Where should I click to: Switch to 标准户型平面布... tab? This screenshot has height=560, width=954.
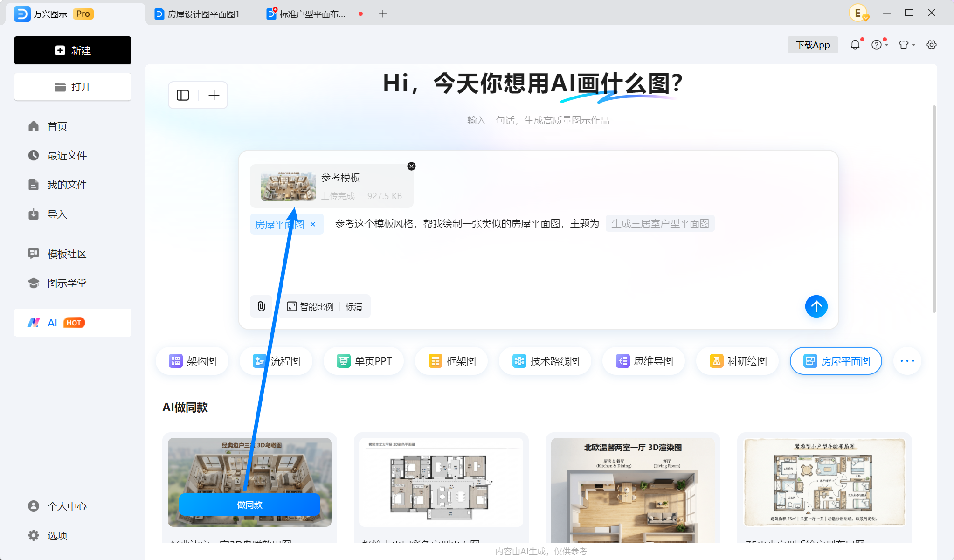click(x=312, y=14)
